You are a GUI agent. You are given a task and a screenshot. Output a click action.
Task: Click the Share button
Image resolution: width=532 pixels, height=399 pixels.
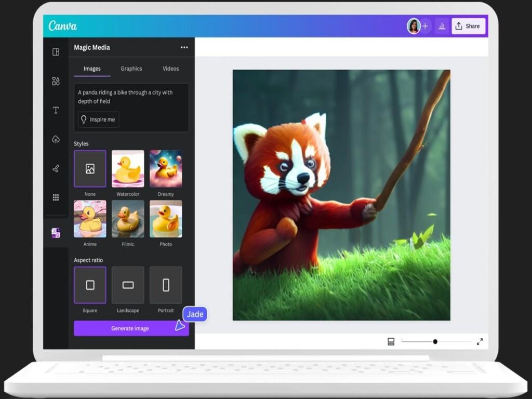468,26
